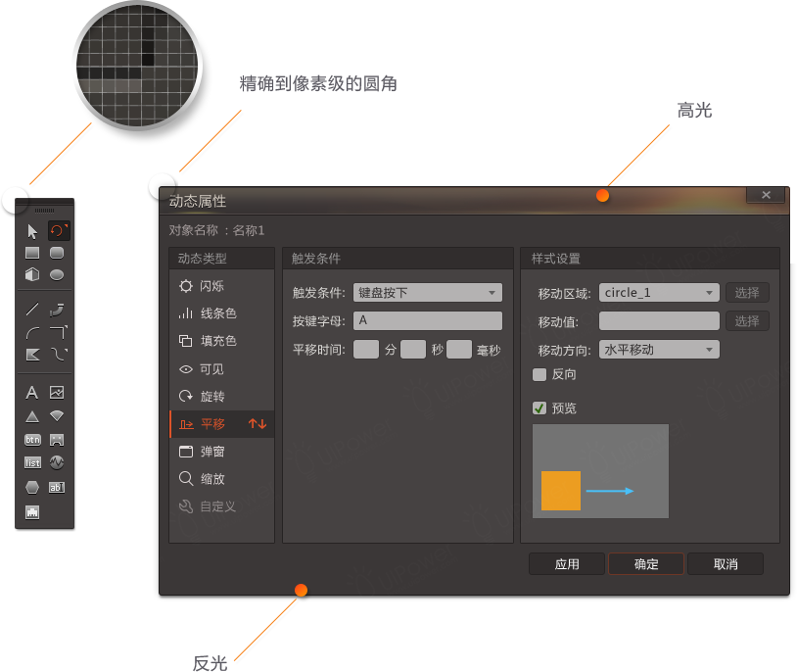Open the 移动方向 dropdown showing 水平移动
The height and width of the screenshot is (672, 797).
coord(659,350)
